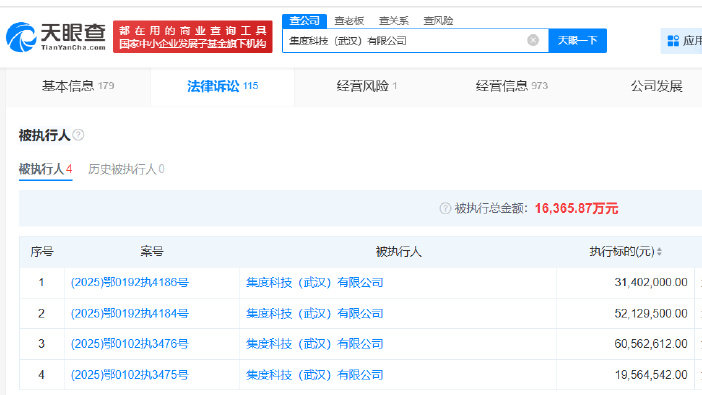This screenshot has height=395, width=702.
Task: Click the 天眼一下 search button
Action: 578,40
